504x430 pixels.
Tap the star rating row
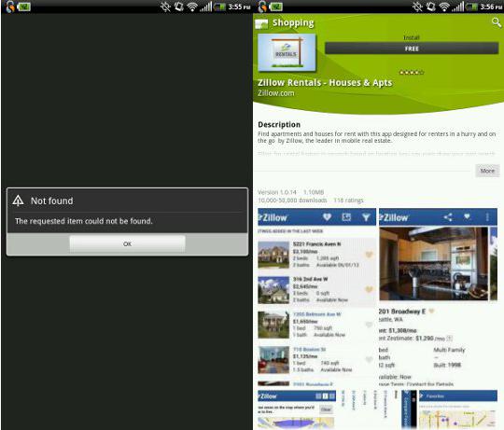pos(412,72)
